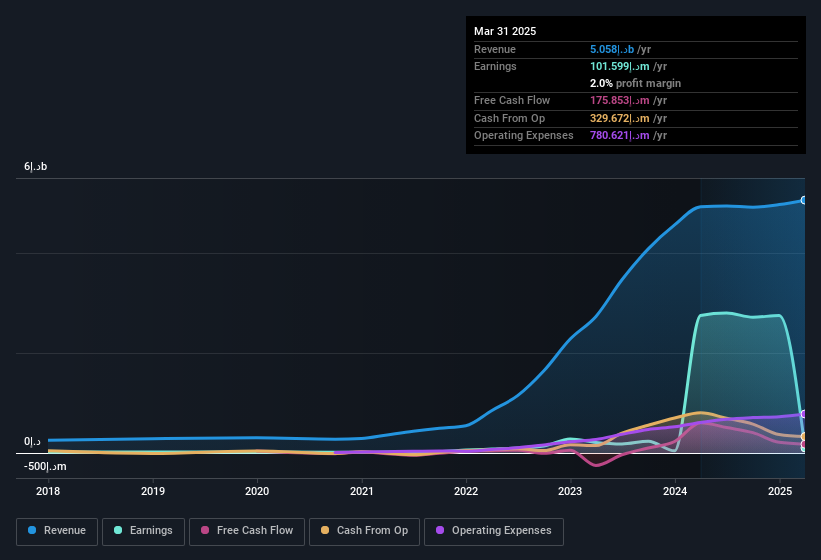Click the 175.853 free cash flow value
Image resolution: width=821 pixels, height=560 pixels.
pos(619,100)
